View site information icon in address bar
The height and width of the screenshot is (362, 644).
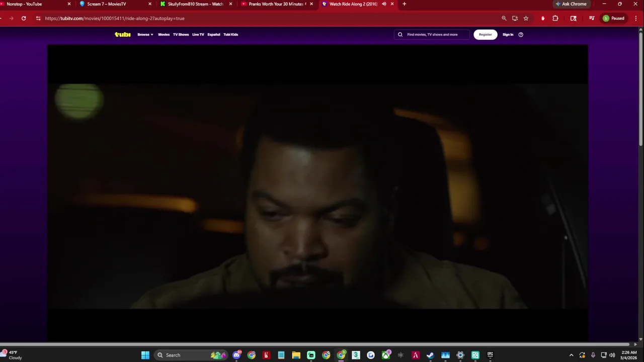coord(38,18)
